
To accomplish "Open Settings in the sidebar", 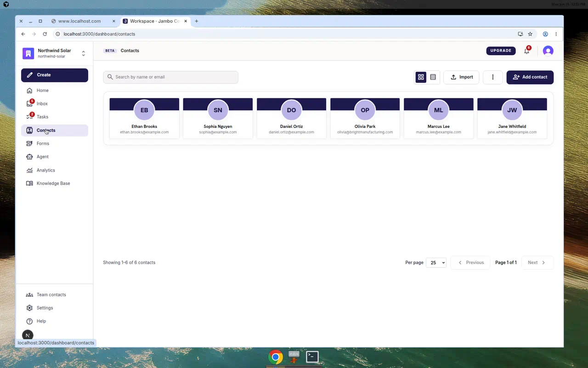I will click(55, 308).
